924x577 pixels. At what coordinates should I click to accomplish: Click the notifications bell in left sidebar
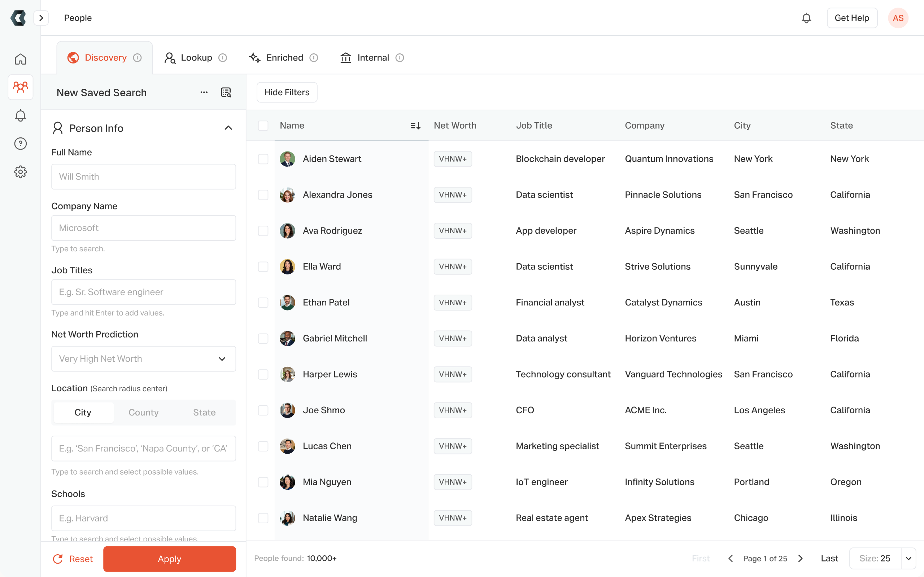click(x=20, y=115)
